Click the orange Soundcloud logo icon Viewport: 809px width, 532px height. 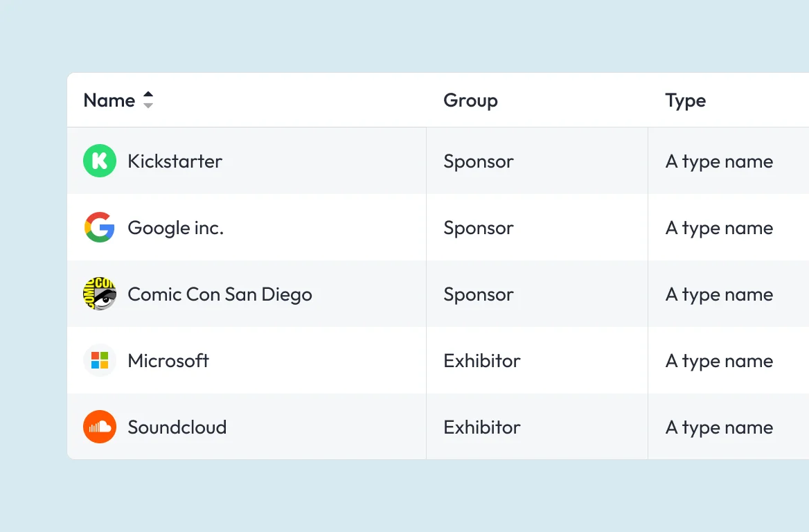pyautogui.click(x=100, y=427)
